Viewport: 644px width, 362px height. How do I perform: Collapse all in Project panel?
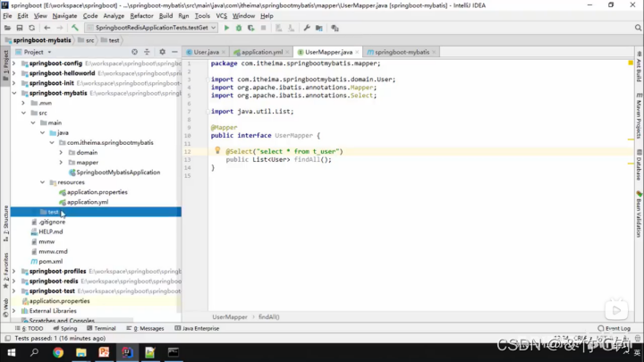(147, 52)
